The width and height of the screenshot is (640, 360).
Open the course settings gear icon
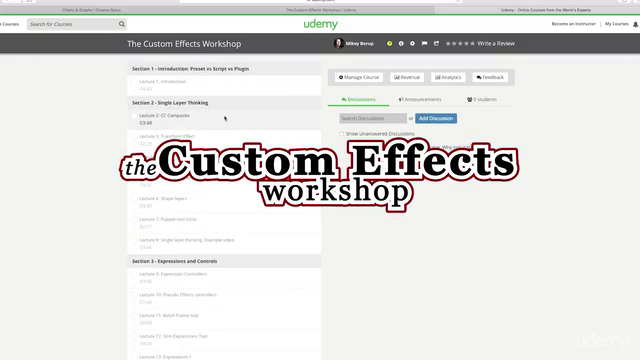pyautogui.click(x=412, y=43)
